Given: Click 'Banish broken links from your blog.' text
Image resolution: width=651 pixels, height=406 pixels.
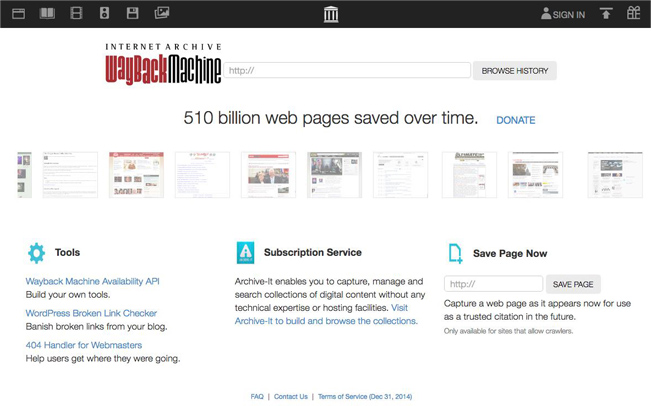Looking at the screenshot, I should (x=96, y=327).
